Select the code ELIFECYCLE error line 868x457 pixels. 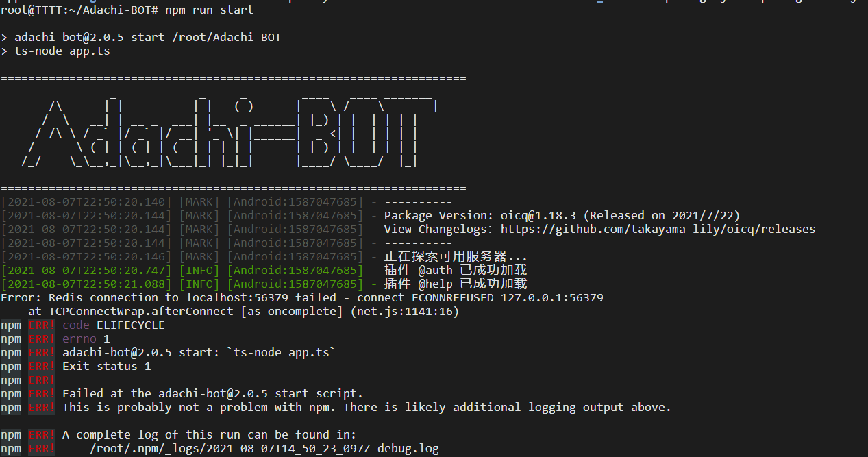point(113,325)
